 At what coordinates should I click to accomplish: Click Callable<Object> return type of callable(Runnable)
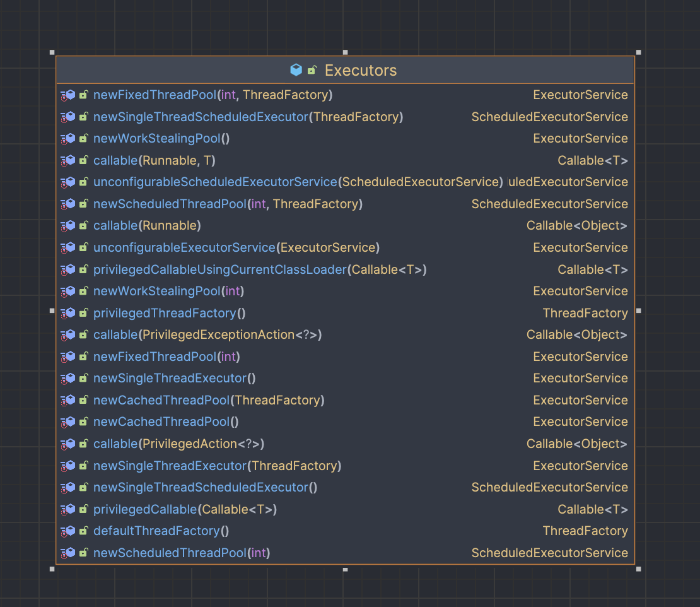coord(577,225)
